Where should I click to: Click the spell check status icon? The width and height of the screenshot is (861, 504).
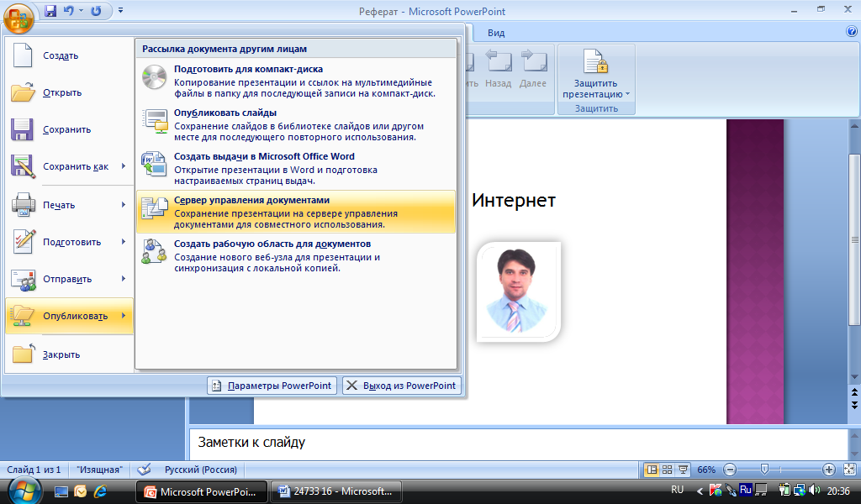144,470
